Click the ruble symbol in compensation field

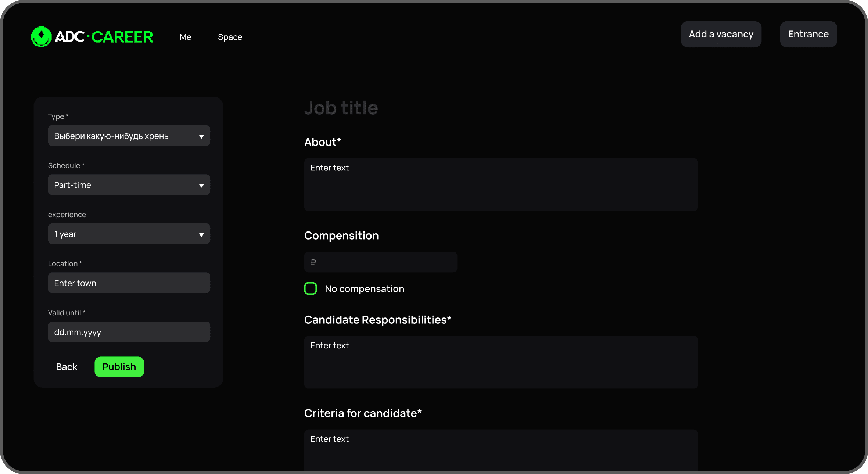coord(313,262)
